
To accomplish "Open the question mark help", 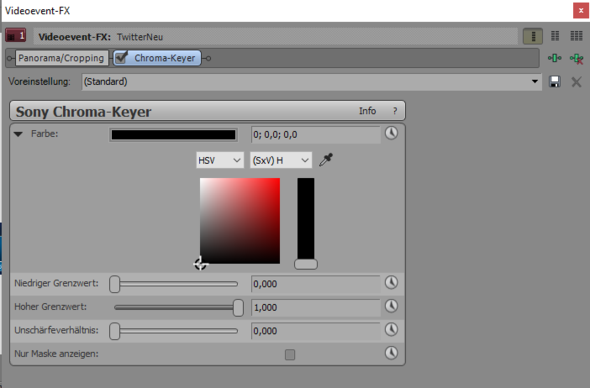I will 395,111.
